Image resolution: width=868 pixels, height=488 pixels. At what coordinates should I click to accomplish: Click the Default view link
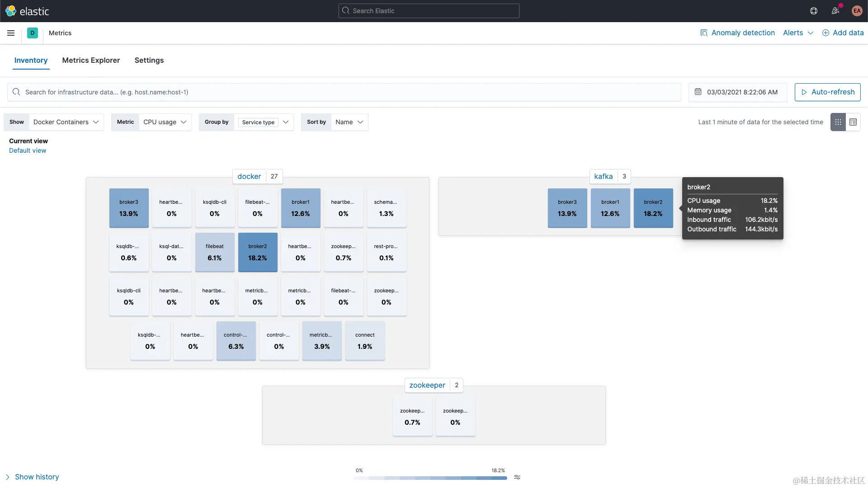click(x=28, y=150)
